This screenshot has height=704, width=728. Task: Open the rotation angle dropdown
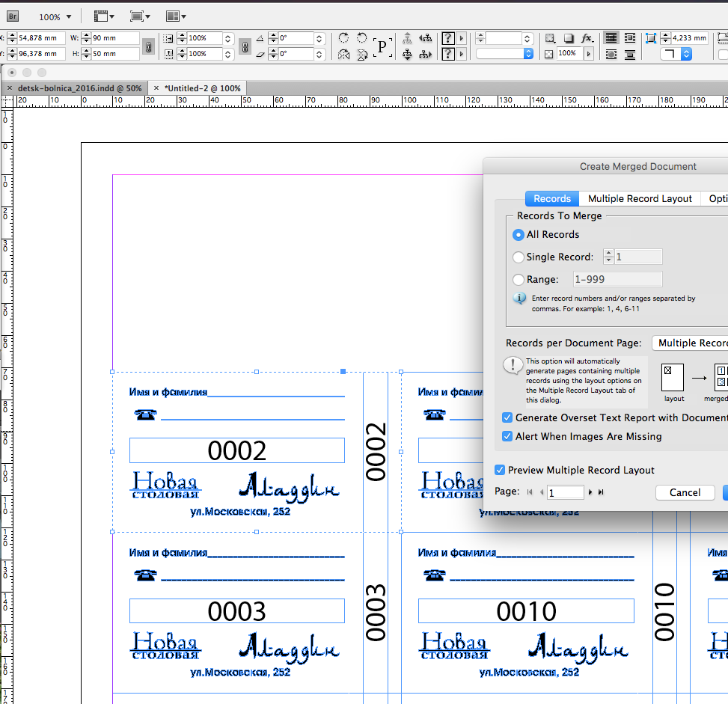click(319, 39)
